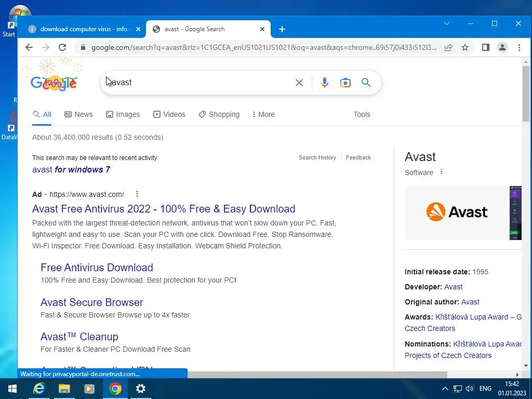Submit search with magnifier icon
This screenshot has width=532, height=399.
coord(366,83)
